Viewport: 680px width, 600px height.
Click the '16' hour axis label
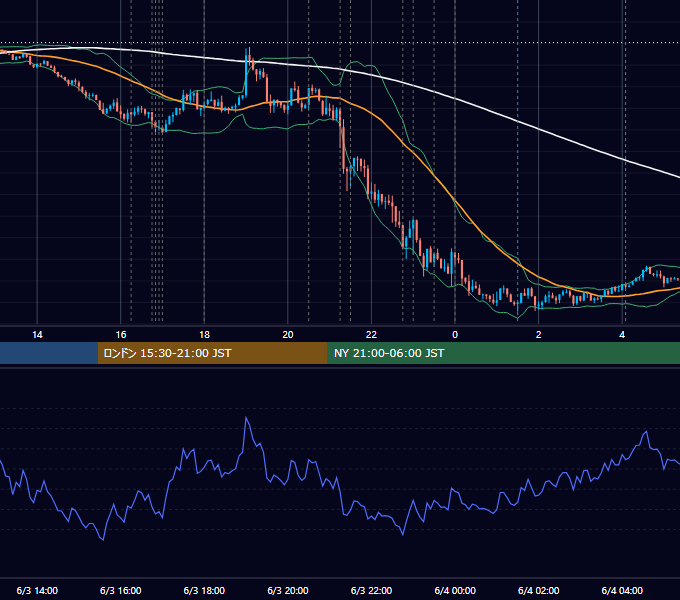click(121, 335)
